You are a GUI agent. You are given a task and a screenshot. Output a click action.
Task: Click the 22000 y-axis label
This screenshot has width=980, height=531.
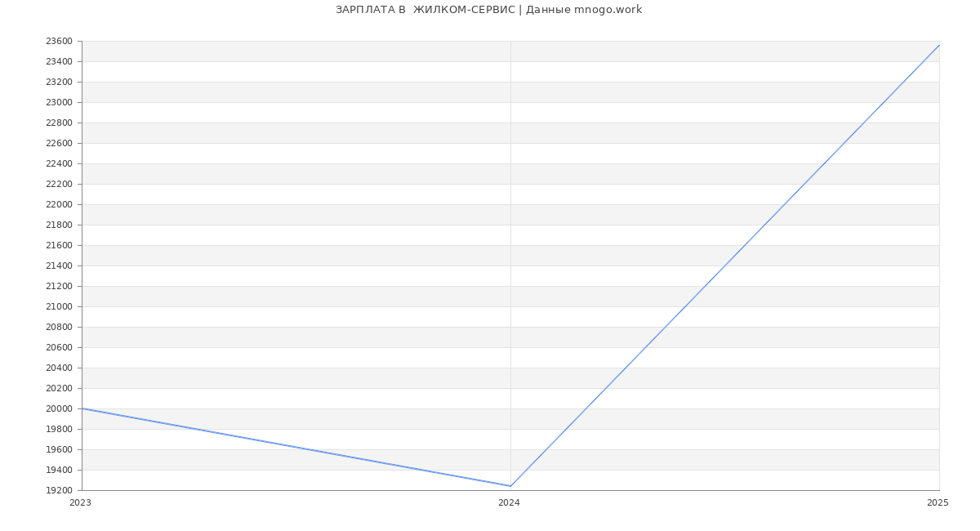(59, 204)
